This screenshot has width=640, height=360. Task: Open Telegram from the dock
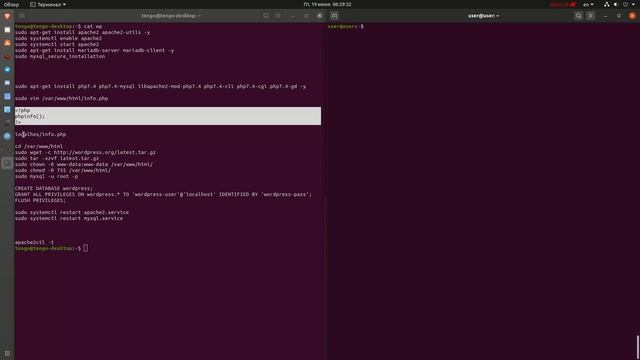7,69
